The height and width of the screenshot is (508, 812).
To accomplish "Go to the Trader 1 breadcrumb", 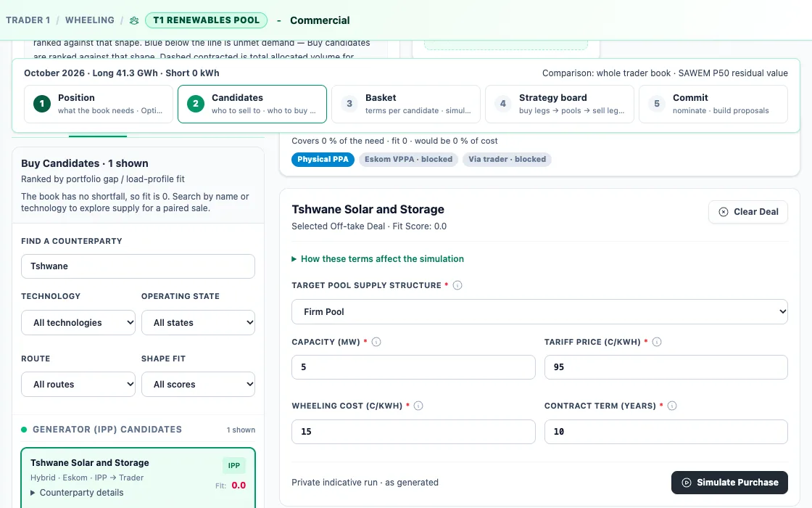I will (28, 20).
